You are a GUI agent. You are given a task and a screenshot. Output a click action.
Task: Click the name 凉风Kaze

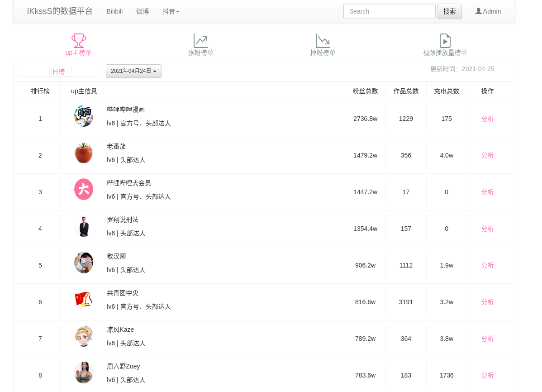click(120, 330)
